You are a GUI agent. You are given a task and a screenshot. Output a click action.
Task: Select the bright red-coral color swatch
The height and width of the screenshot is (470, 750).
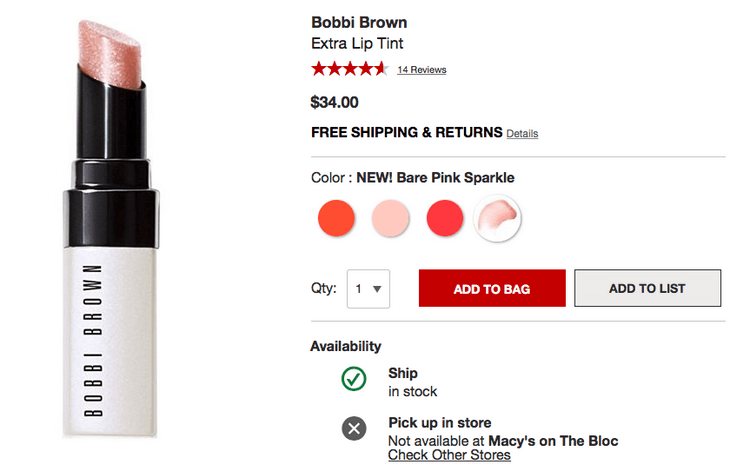tap(445, 218)
